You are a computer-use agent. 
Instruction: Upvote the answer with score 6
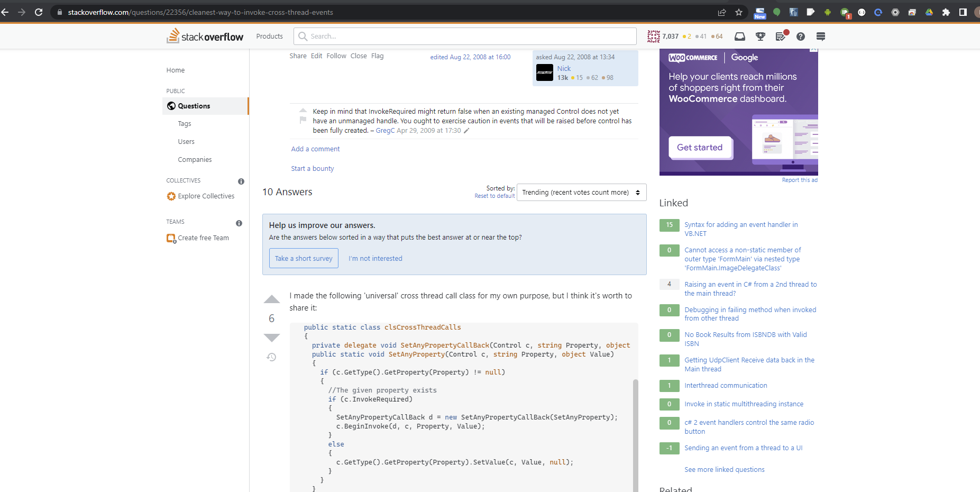[x=272, y=299]
